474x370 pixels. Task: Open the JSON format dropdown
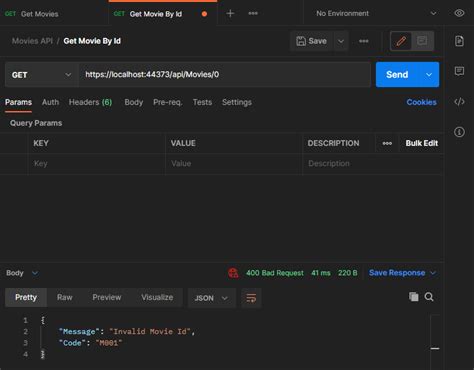211,298
